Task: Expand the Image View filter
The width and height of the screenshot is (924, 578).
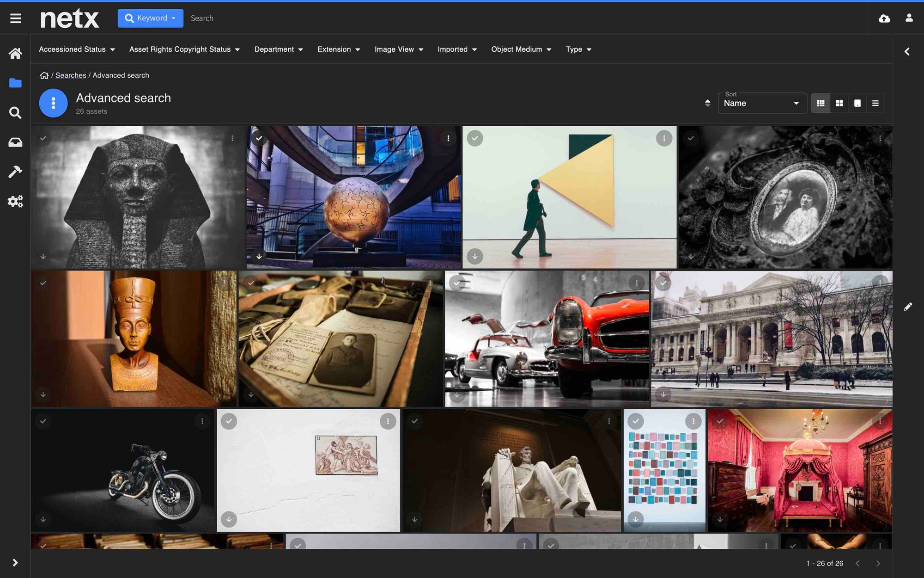Action: tap(399, 49)
